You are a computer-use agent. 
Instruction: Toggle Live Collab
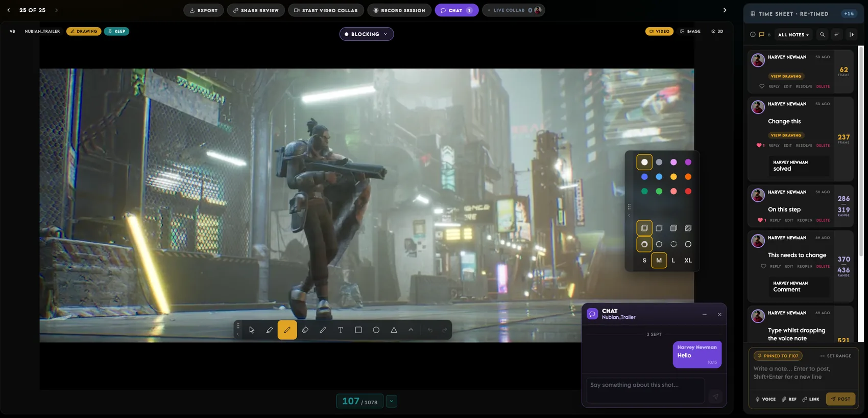coord(513,10)
